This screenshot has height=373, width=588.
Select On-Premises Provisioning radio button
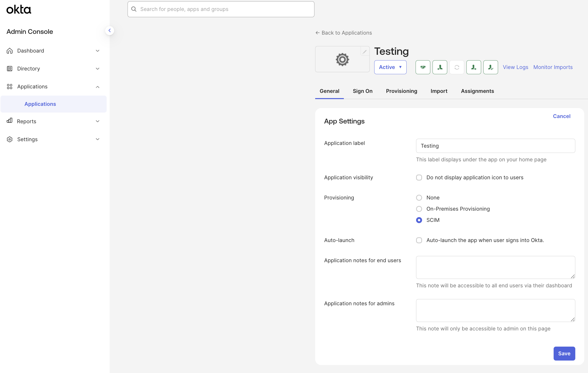coord(419,209)
